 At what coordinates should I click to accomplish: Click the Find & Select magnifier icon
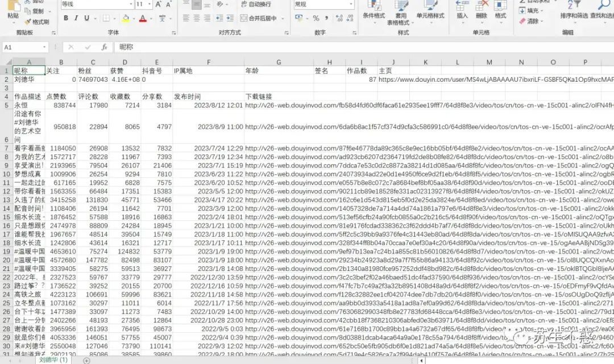tap(603, 6)
